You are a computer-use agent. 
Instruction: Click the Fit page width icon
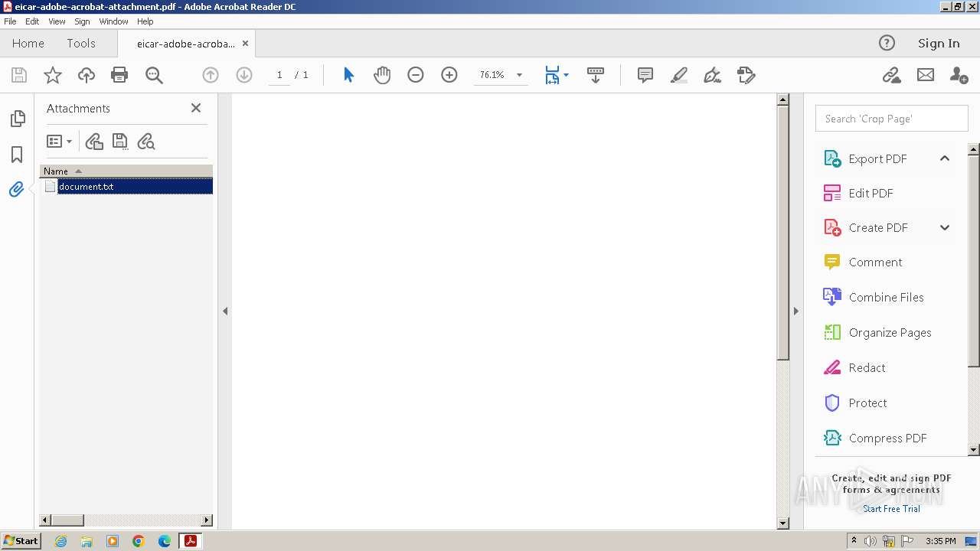tap(552, 75)
